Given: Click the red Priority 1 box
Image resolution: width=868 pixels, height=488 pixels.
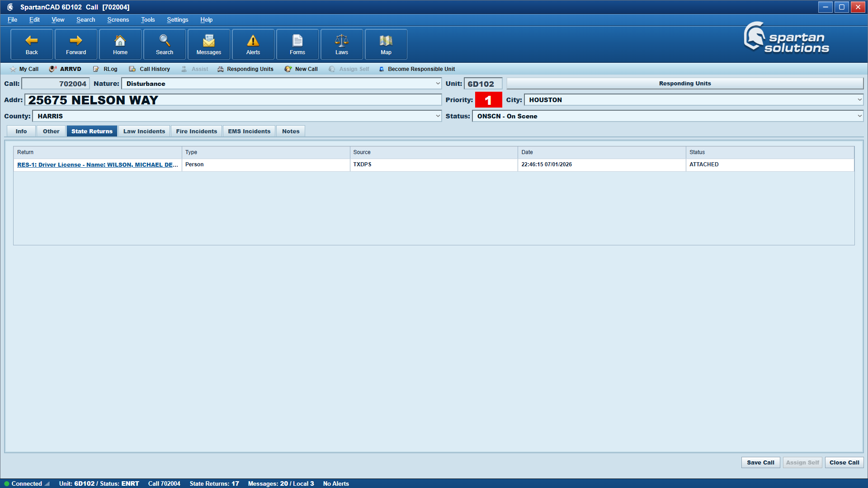Looking at the screenshot, I should pos(488,100).
